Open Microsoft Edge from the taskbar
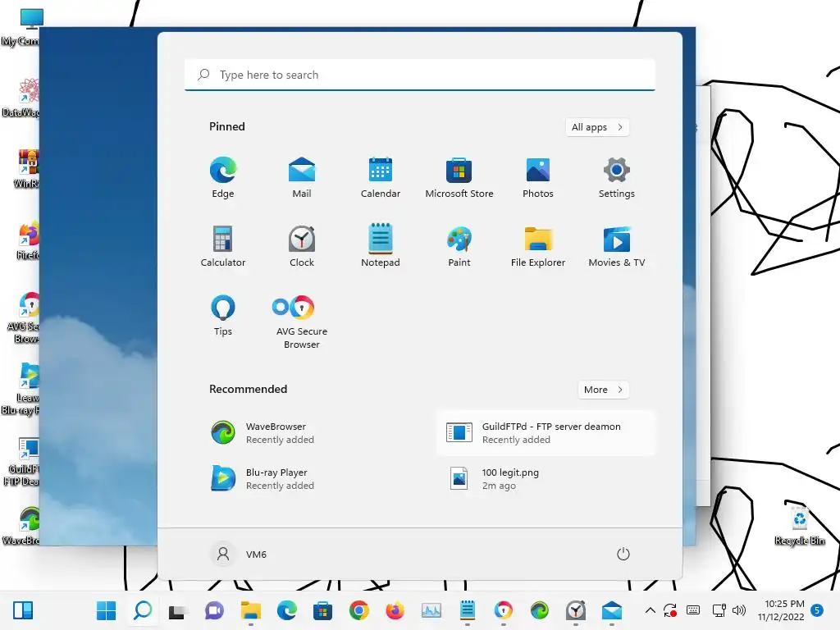The image size is (840, 630). pos(286,610)
